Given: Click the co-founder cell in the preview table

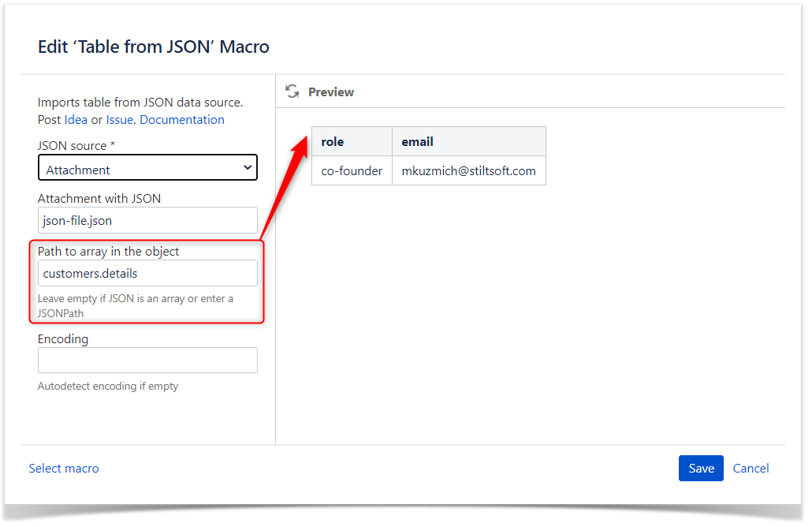Looking at the screenshot, I should 352,170.
